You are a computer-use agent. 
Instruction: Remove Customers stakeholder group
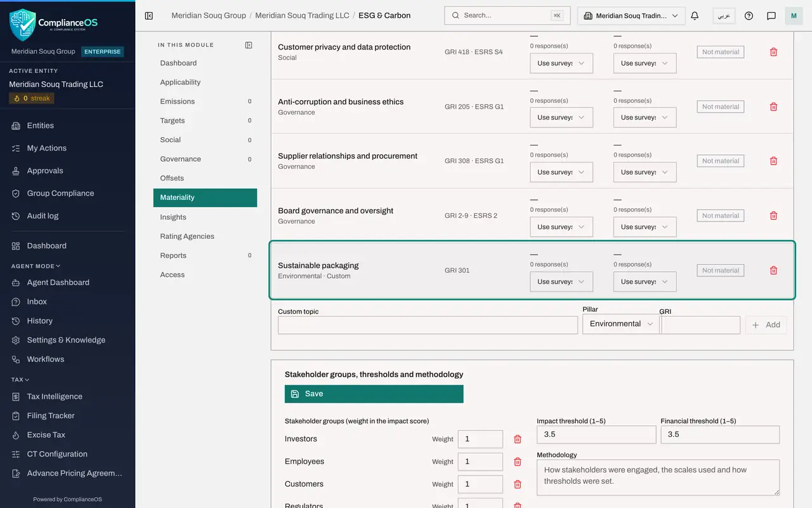coord(518,485)
